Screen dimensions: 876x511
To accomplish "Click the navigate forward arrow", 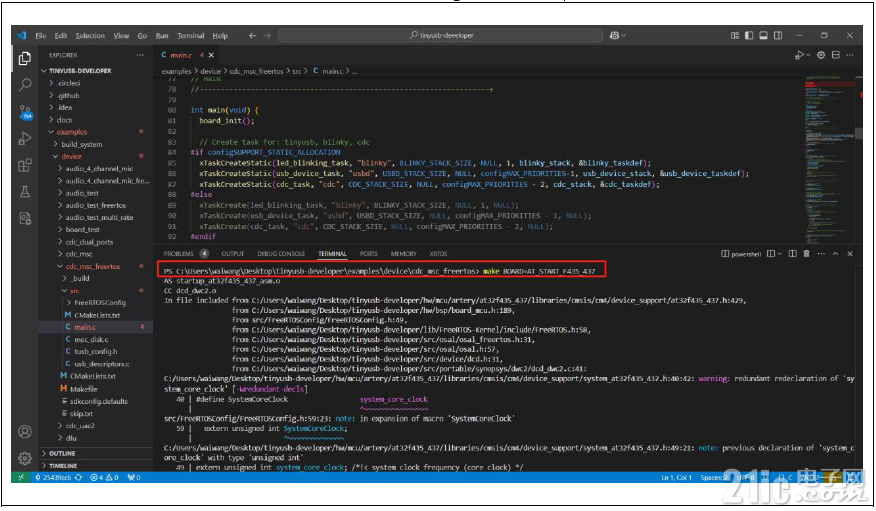I will [x=267, y=35].
